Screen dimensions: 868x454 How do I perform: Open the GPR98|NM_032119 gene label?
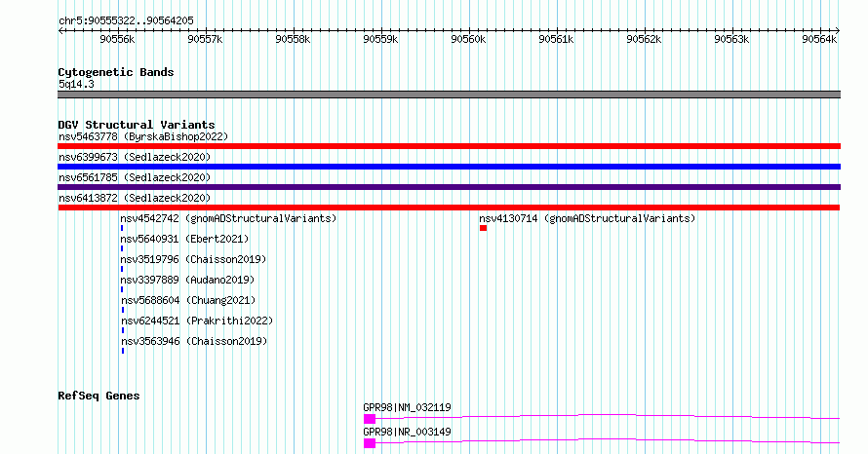[x=407, y=407]
